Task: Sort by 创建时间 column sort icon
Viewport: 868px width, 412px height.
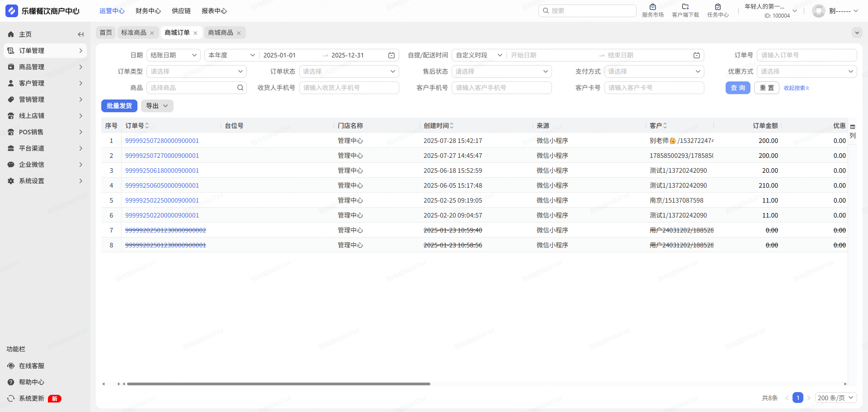Action: pyautogui.click(x=452, y=126)
